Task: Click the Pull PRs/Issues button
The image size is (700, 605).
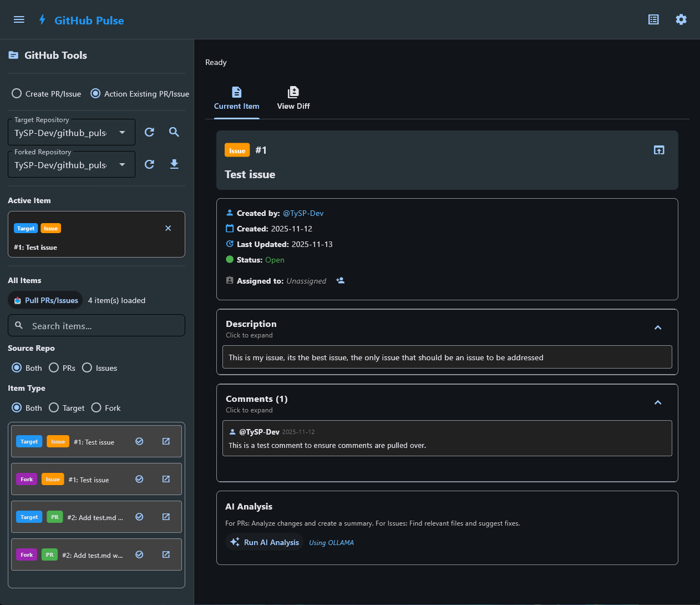Action: 45,300
